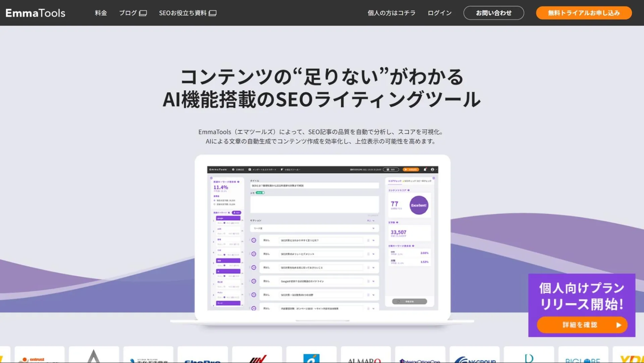This screenshot has height=363, width=644.
Task: Click the 個人向けプラン リリース開始! banner text
Action: pos(582,296)
